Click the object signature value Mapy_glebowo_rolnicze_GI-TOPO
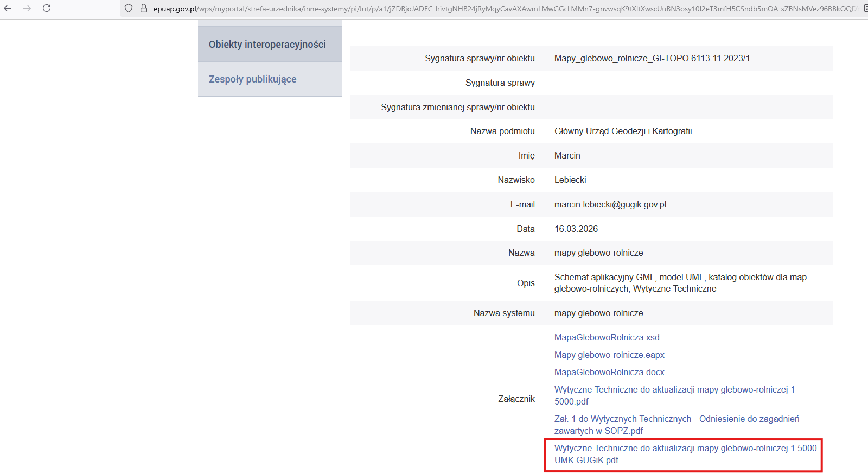This screenshot has height=473, width=868. click(652, 59)
